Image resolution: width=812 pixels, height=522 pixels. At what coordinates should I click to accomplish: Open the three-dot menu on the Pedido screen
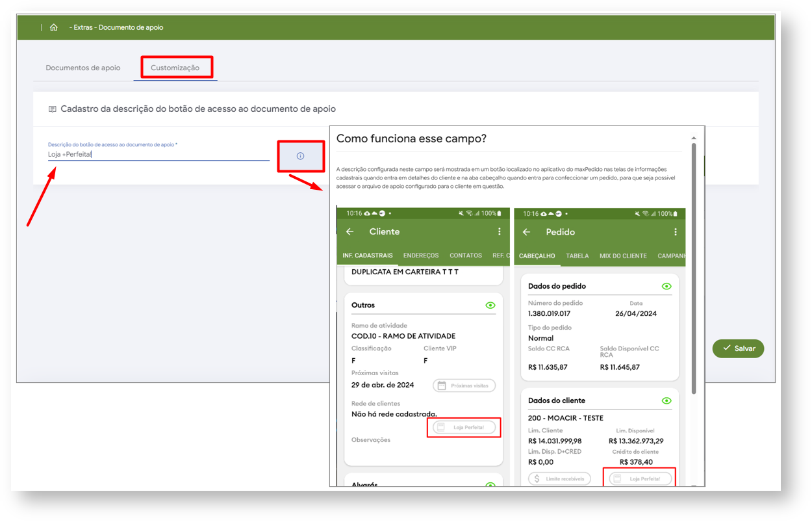point(675,232)
